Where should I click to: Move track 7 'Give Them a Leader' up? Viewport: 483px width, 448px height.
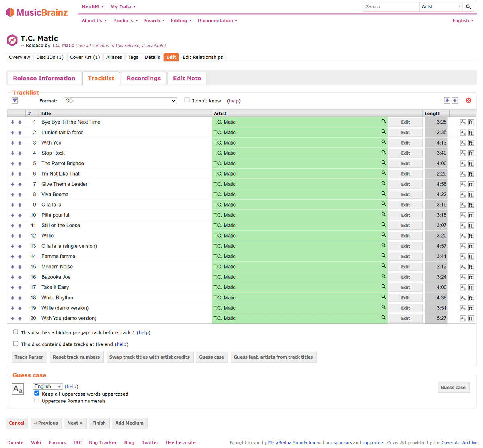pos(20,184)
